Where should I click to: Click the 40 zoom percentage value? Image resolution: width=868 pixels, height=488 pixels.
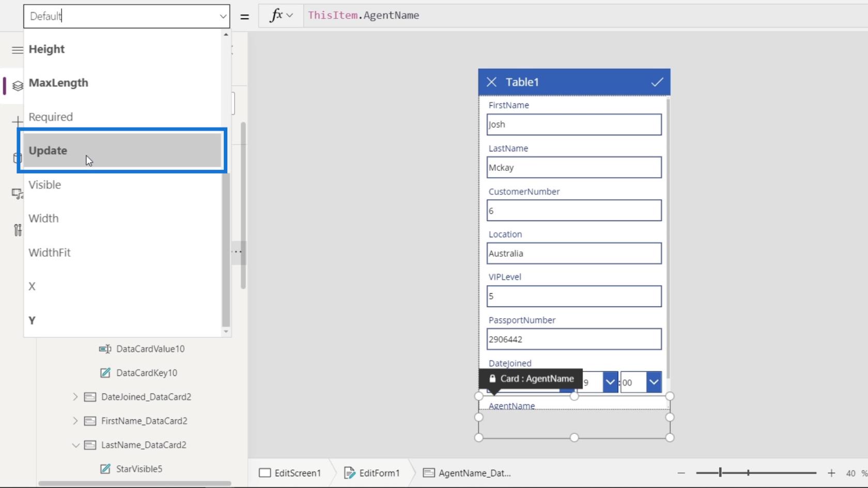tap(850, 473)
